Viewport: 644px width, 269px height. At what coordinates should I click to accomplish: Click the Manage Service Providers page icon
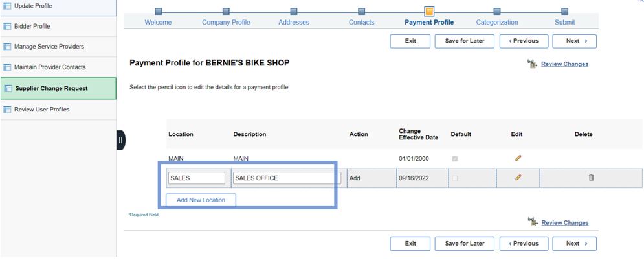pyautogui.click(x=7, y=47)
